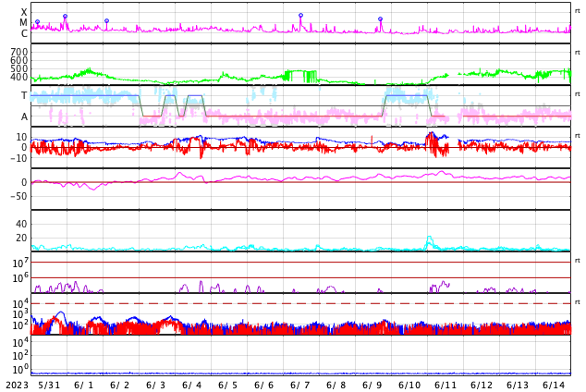
Task: Click the '6/ 1' date label
Action: [84, 386]
